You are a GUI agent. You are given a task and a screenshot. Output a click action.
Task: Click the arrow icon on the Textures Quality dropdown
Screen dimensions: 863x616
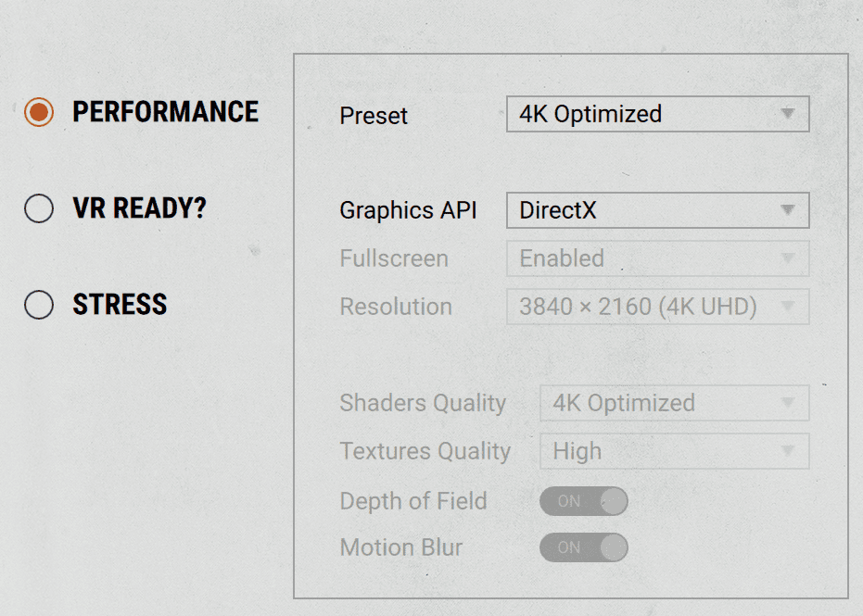click(x=788, y=451)
